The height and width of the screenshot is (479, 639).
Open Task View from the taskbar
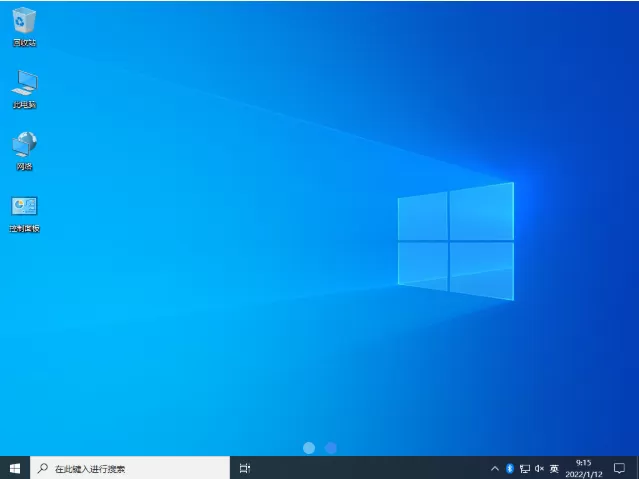pyautogui.click(x=245, y=468)
